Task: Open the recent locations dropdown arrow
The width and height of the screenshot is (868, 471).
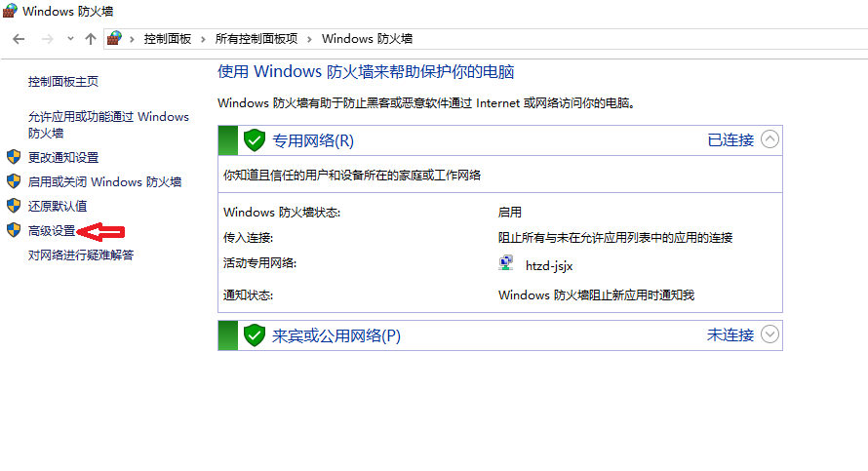Action: [x=70, y=39]
